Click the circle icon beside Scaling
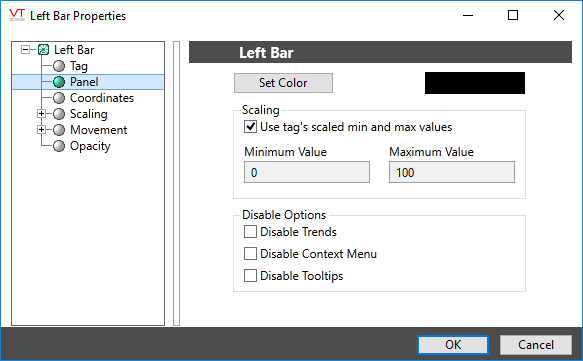Screen dimensions: 583x361 click(x=59, y=114)
